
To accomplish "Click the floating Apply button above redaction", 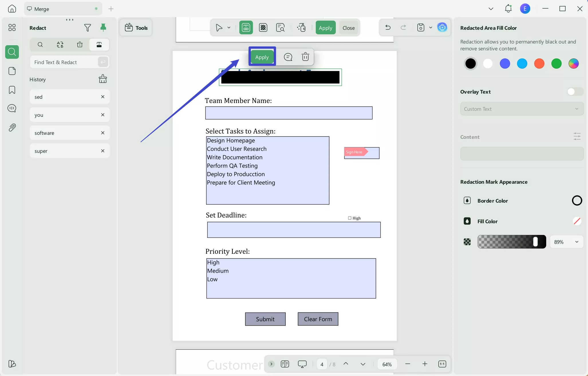I will coord(262,57).
